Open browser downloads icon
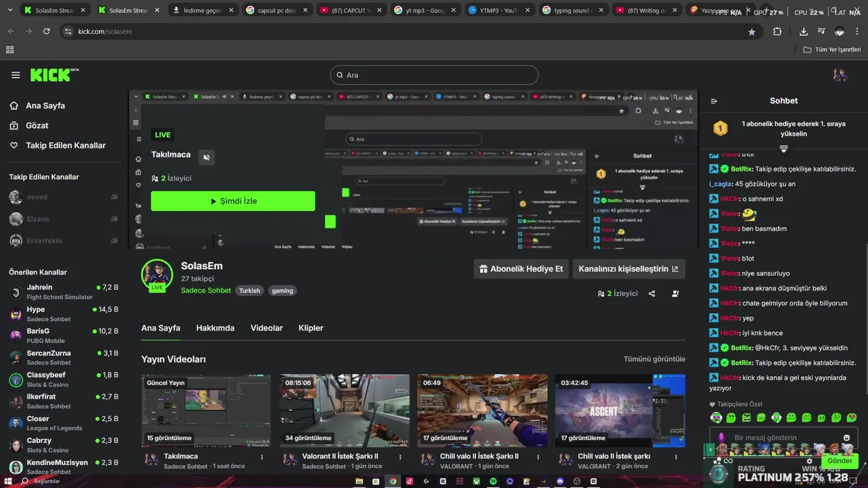Screen dimensions: 868x488 [x=804, y=31]
